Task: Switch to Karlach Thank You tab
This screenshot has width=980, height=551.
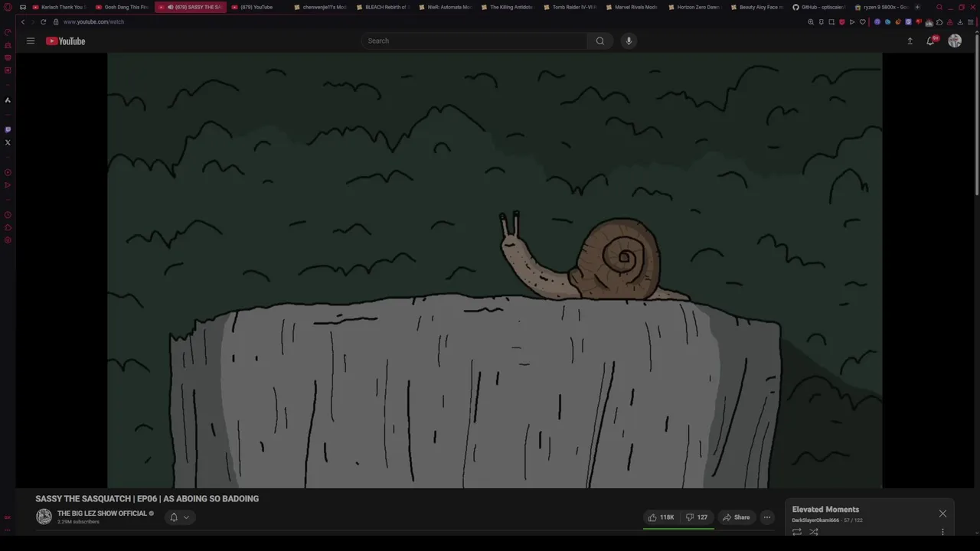Action: pyautogui.click(x=59, y=7)
